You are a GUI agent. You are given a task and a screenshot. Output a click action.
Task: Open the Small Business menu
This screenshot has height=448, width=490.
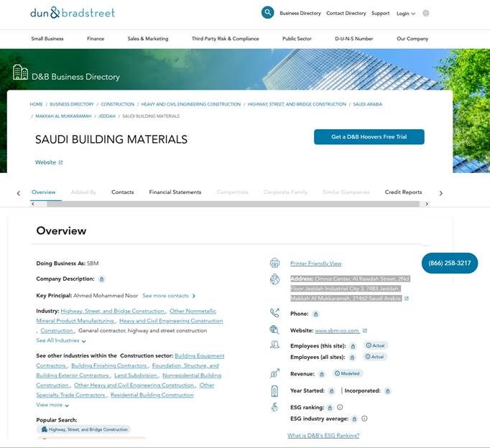coord(47,39)
